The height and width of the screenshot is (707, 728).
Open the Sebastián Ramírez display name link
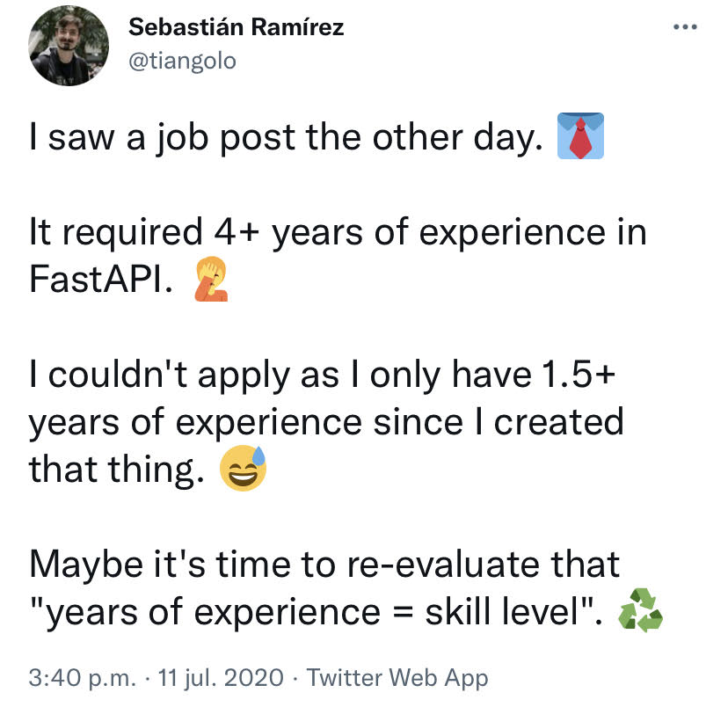pyautogui.click(x=237, y=27)
